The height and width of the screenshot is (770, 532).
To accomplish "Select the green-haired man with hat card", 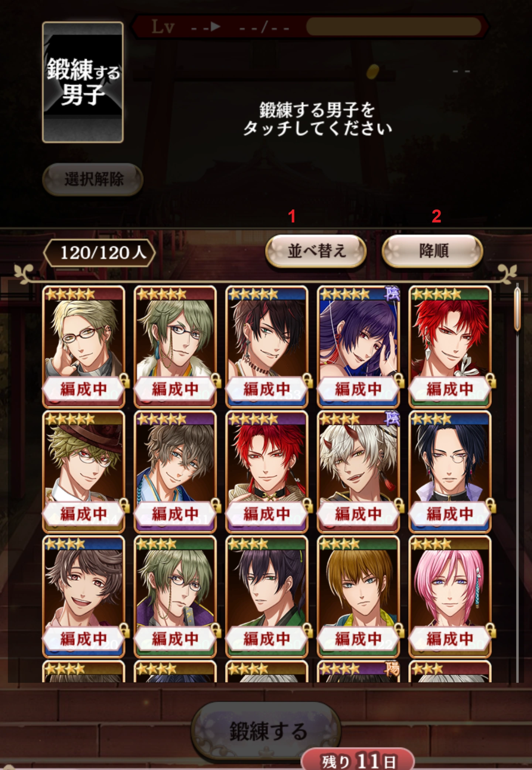I will (x=84, y=471).
